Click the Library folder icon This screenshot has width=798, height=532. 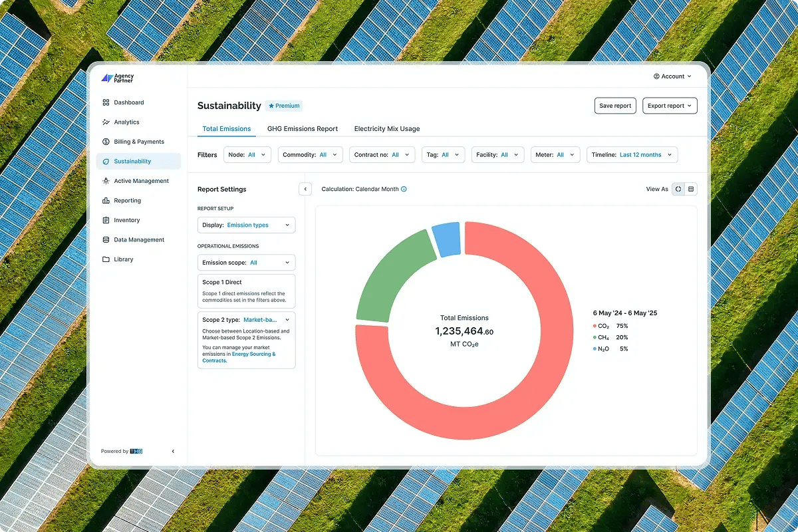tap(107, 259)
